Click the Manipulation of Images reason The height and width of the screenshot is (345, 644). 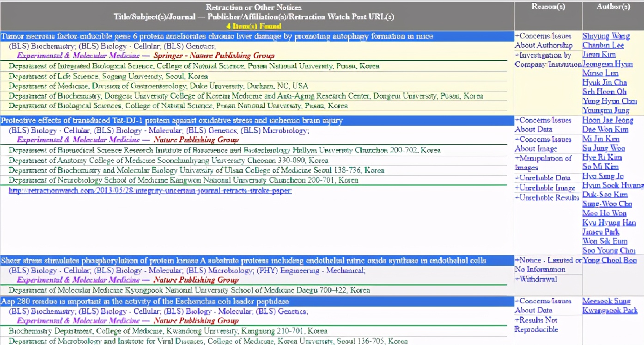click(543, 163)
